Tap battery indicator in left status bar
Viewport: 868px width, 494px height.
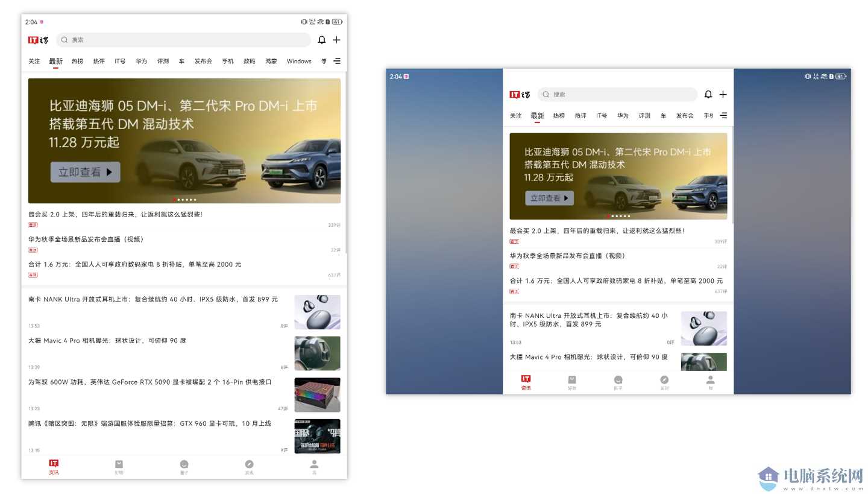(337, 22)
